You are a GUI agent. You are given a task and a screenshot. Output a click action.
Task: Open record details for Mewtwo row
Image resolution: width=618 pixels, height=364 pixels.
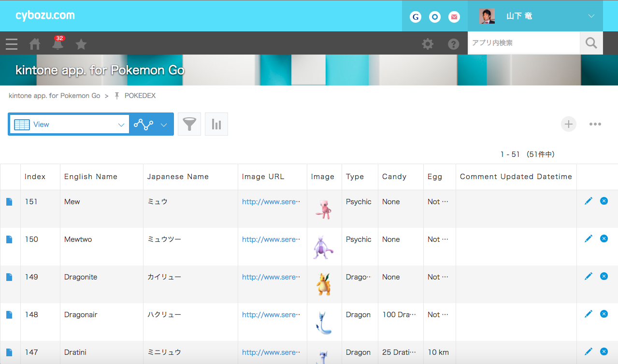click(x=9, y=239)
